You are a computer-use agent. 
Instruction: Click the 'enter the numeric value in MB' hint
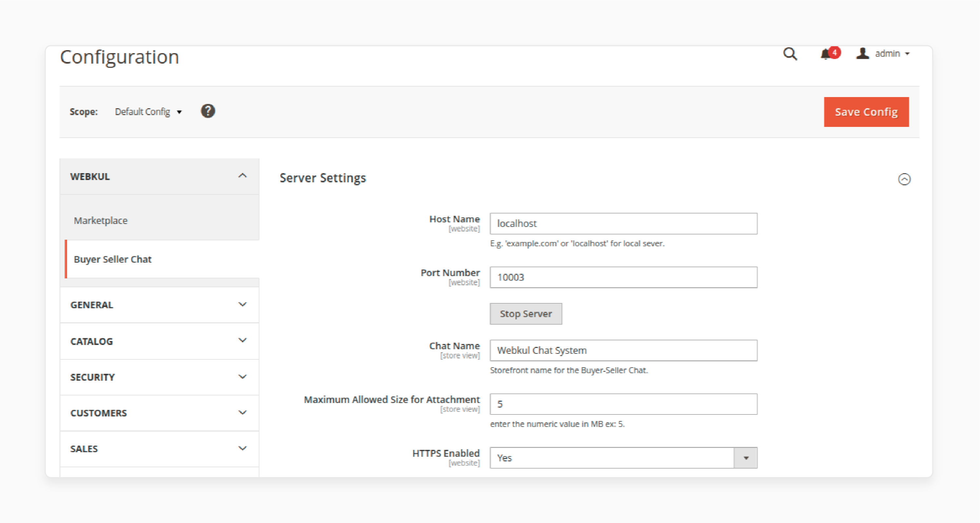[x=557, y=424]
